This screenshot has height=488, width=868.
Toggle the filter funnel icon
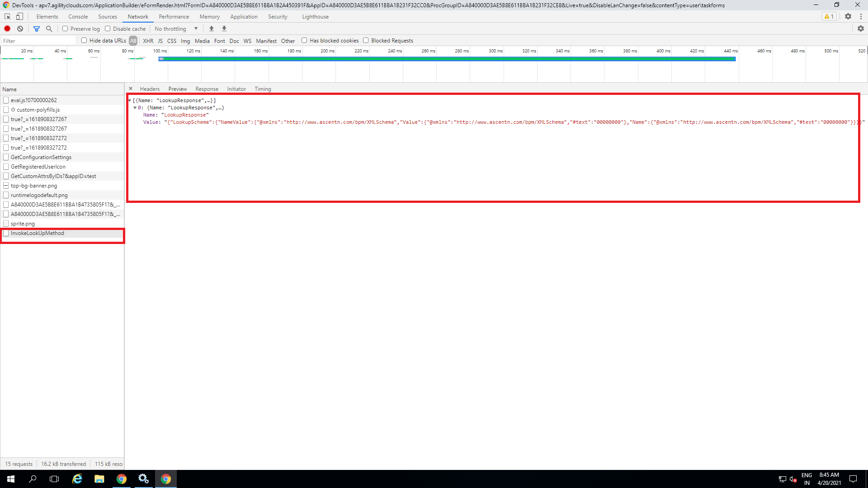[x=37, y=28]
